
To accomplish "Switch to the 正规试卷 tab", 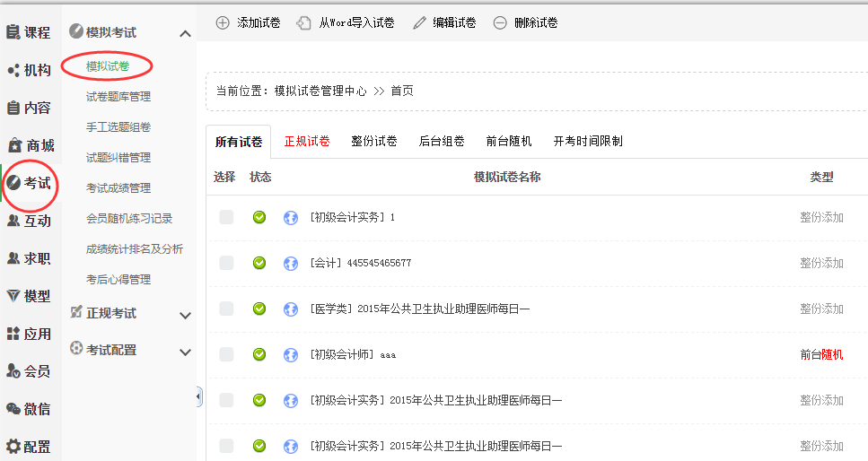I will click(x=307, y=142).
